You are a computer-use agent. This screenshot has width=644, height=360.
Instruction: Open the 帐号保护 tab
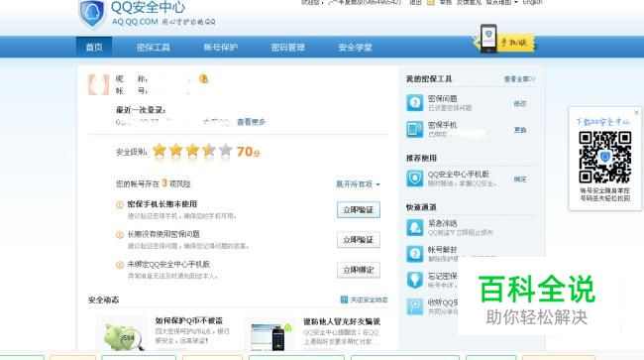tap(221, 48)
